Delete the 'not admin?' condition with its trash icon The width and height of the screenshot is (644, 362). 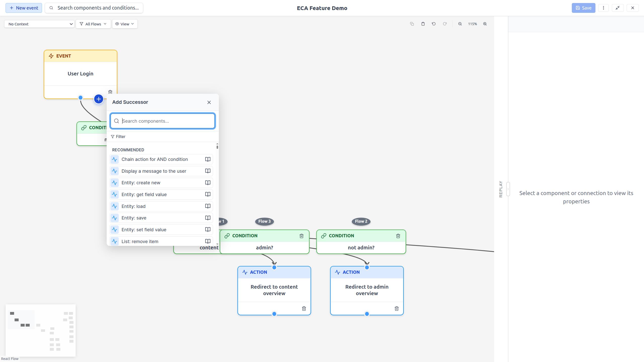coord(398,236)
